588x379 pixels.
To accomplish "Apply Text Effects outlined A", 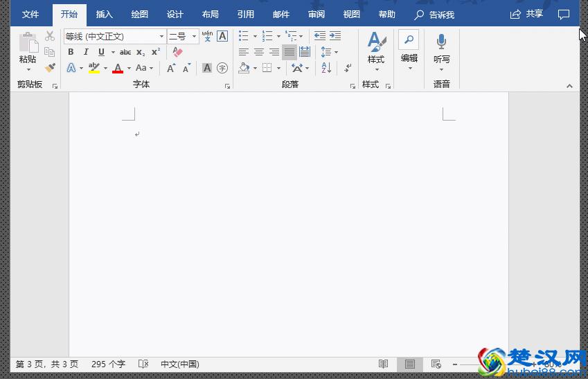I will pyautogui.click(x=71, y=68).
